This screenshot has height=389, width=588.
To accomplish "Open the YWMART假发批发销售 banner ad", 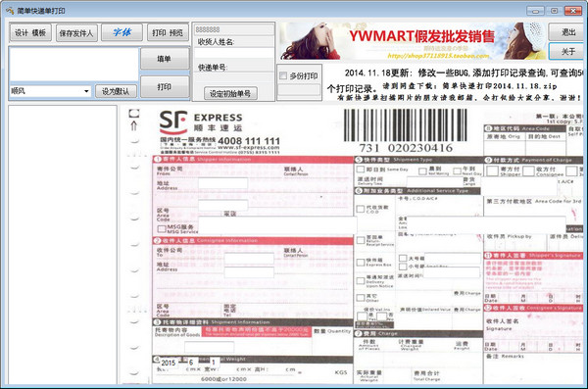I will [413, 41].
